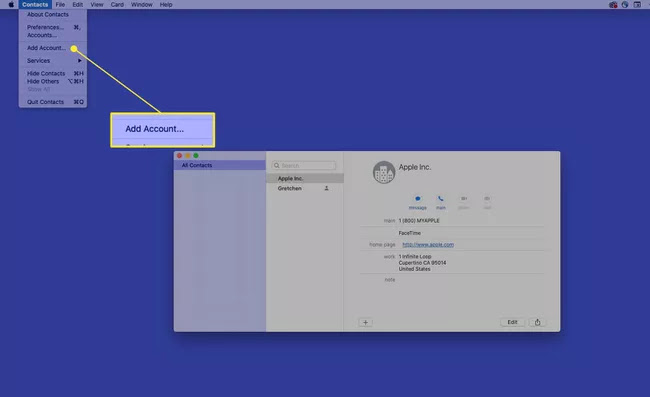Choose Accounts… from the Contacts menu
Image resolution: width=650 pixels, height=397 pixels.
click(x=53, y=35)
